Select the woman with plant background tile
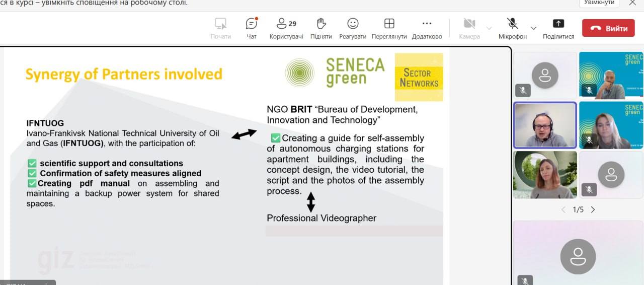Screen dimensions: 644x285 coord(545,174)
